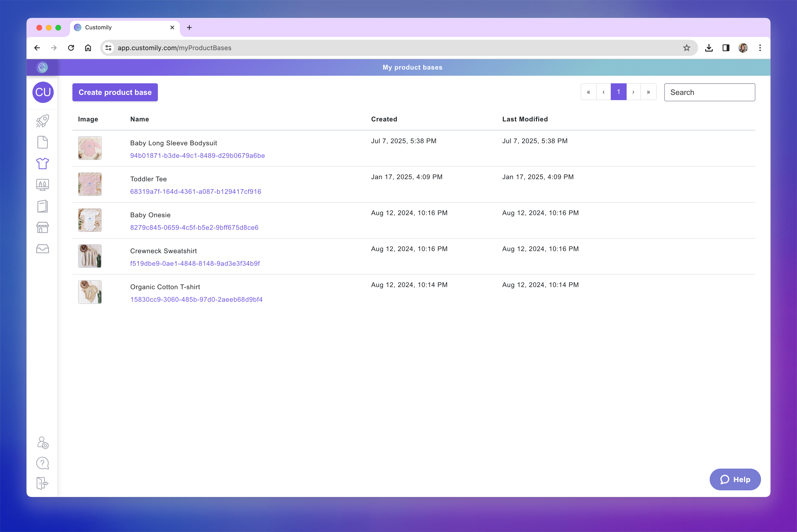The height and width of the screenshot is (532, 797).
Task: Click inside the Search field
Action: pyautogui.click(x=709, y=92)
